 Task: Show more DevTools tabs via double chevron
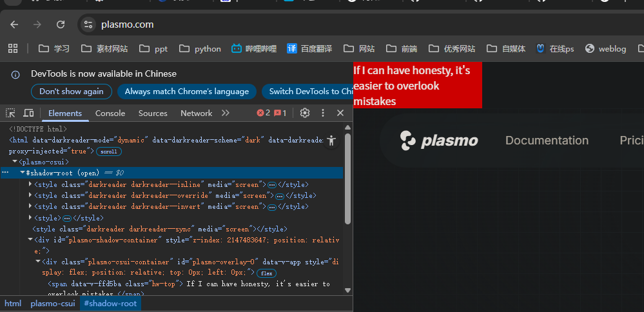pos(225,113)
